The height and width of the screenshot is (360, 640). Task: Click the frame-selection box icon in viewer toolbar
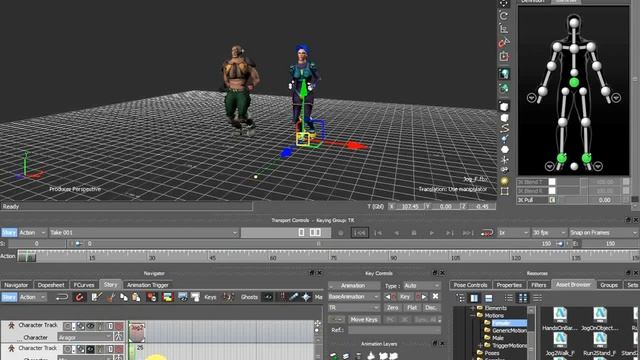[504, 191]
